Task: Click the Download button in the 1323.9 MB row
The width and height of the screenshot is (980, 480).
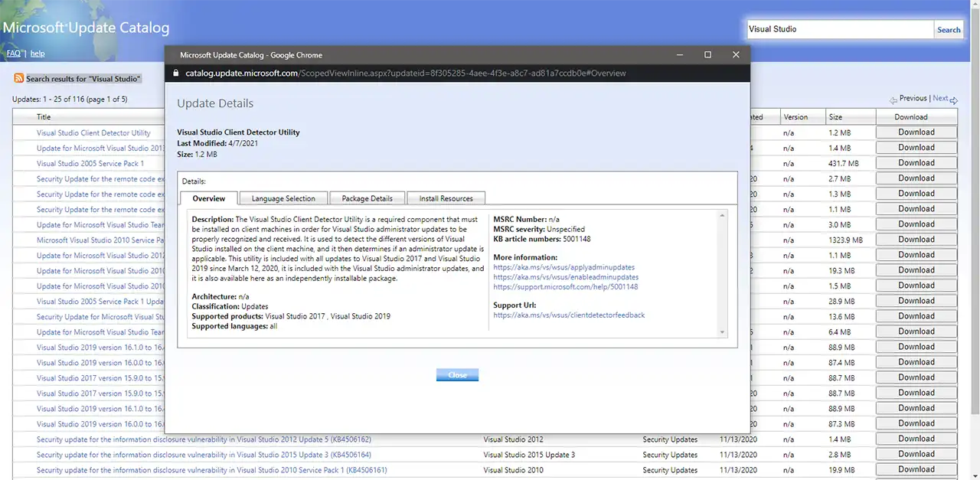Action: click(916, 240)
